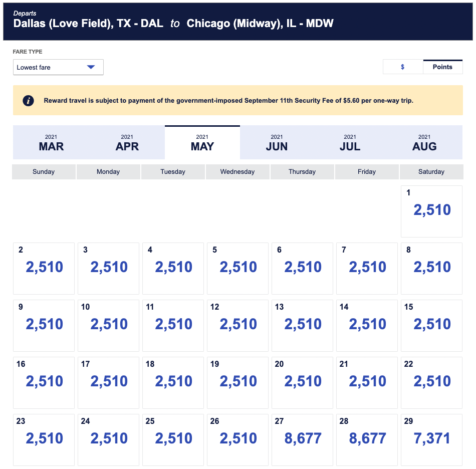Choose May 1 fare of 2,510 points
This screenshot has height=469, width=476.
(x=431, y=211)
